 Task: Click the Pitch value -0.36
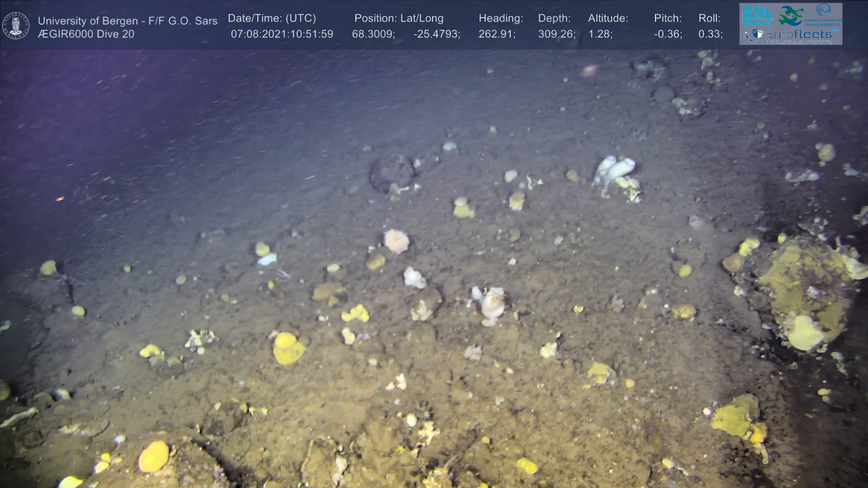pos(668,34)
